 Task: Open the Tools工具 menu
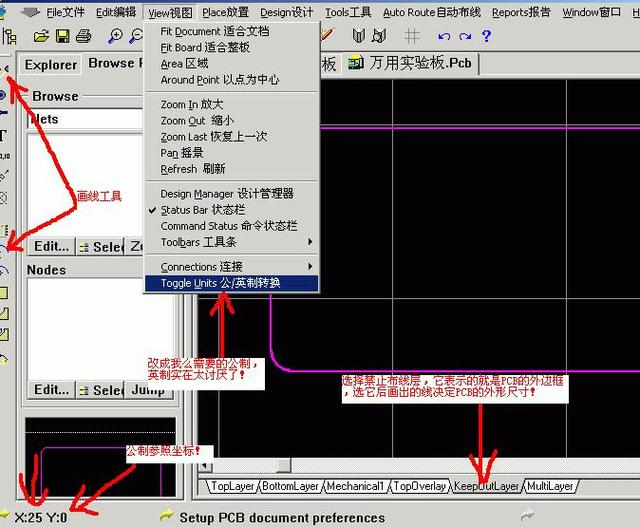348,12
